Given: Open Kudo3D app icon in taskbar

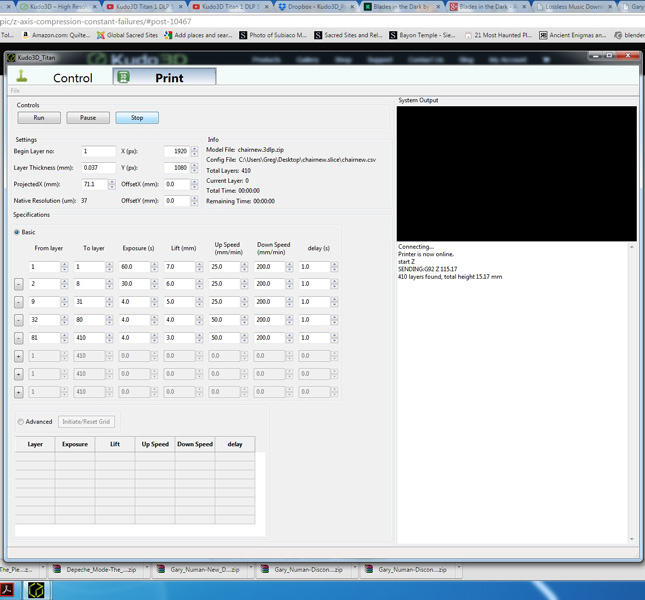Looking at the screenshot, I should [x=36, y=590].
